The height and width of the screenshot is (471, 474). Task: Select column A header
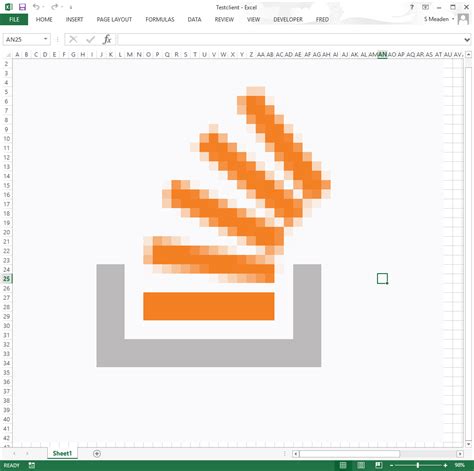(17, 54)
